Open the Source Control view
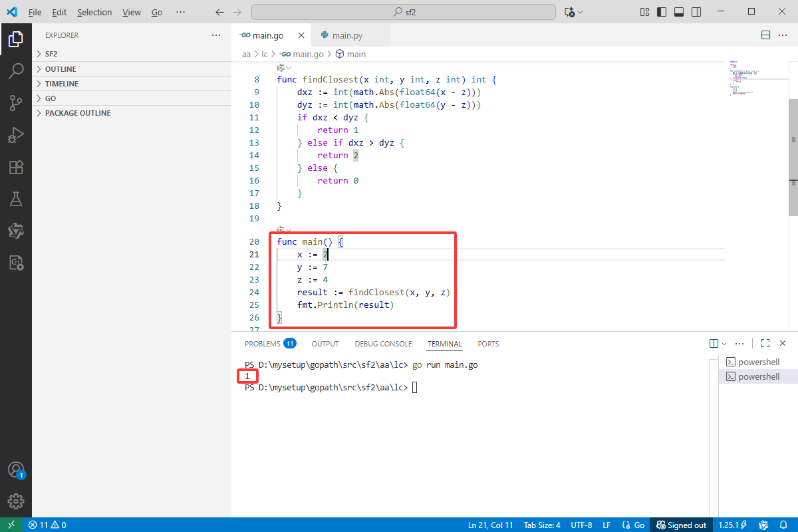The height and width of the screenshot is (532, 798). (16, 102)
